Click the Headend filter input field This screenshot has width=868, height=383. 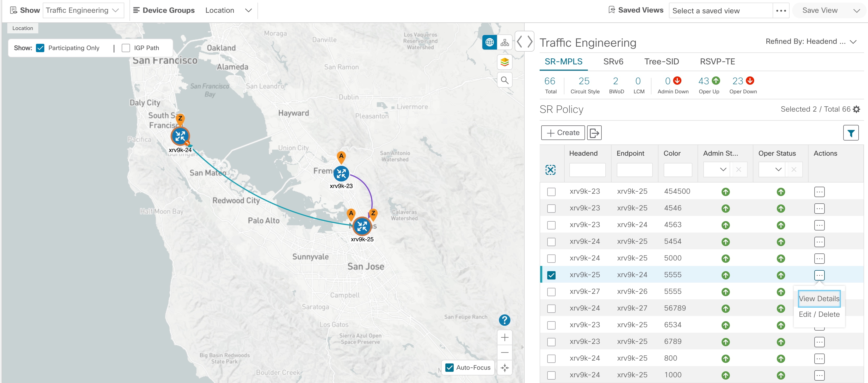click(x=587, y=169)
